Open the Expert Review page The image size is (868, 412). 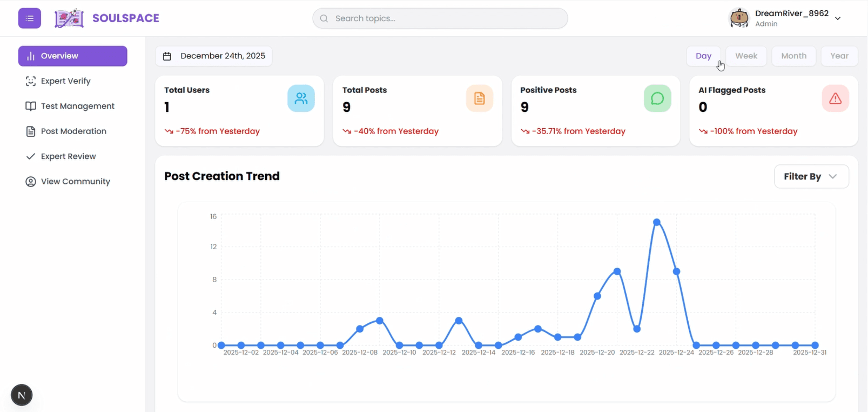[x=73, y=156]
